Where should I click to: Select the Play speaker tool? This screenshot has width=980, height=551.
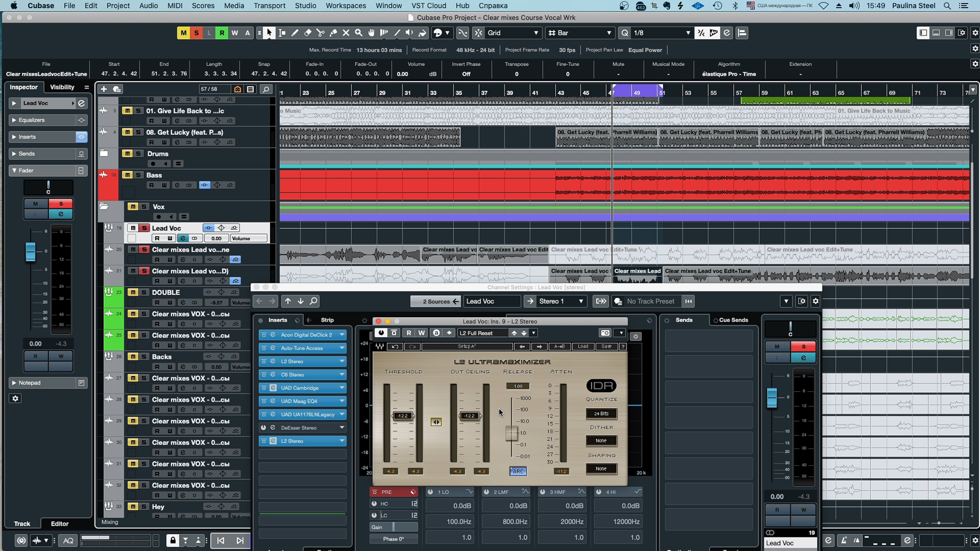(x=409, y=33)
